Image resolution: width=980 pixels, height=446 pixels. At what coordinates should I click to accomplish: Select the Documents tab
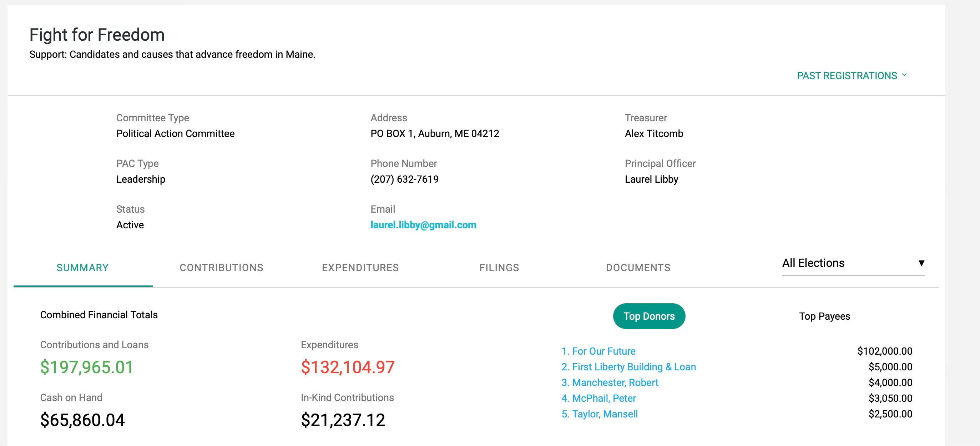pos(638,268)
